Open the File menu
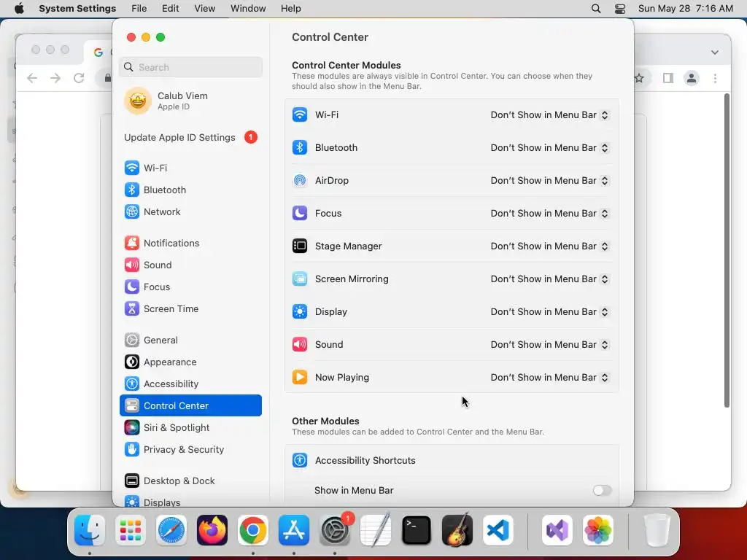Image resolution: width=747 pixels, height=560 pixels. [139, 9]
